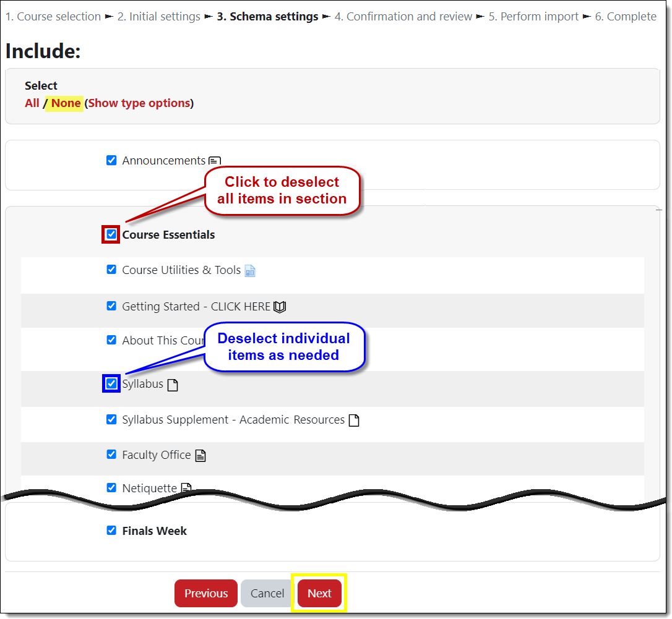Click the Netiquette page icon

pos(186,488)
